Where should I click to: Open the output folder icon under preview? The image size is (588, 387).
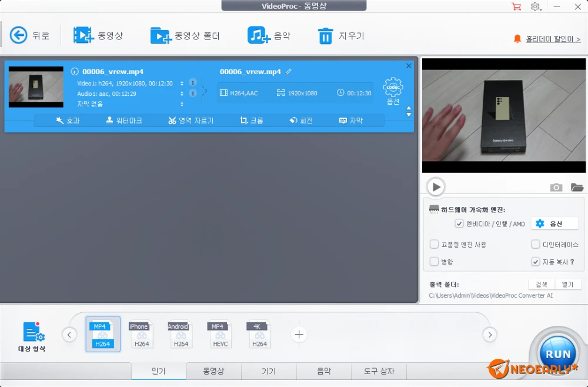click(x=577, y=187)
